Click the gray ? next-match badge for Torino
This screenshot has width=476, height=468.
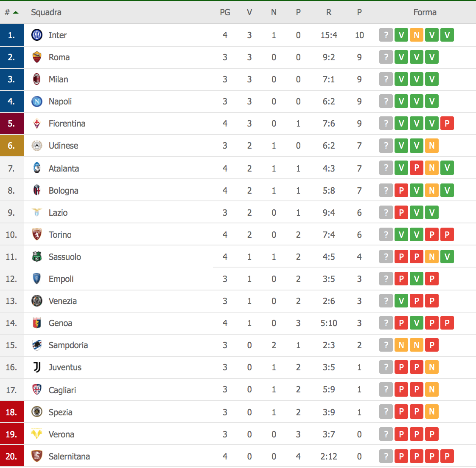[x=386, y=235]
